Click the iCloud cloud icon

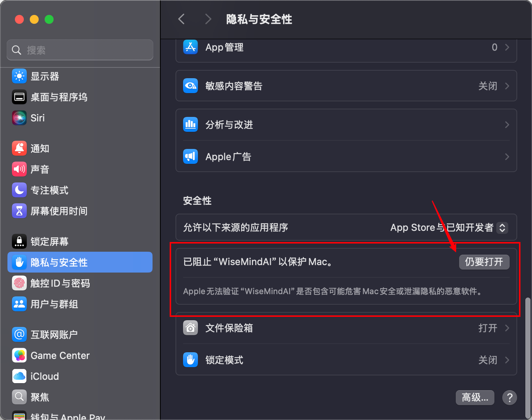click(19, 376)
